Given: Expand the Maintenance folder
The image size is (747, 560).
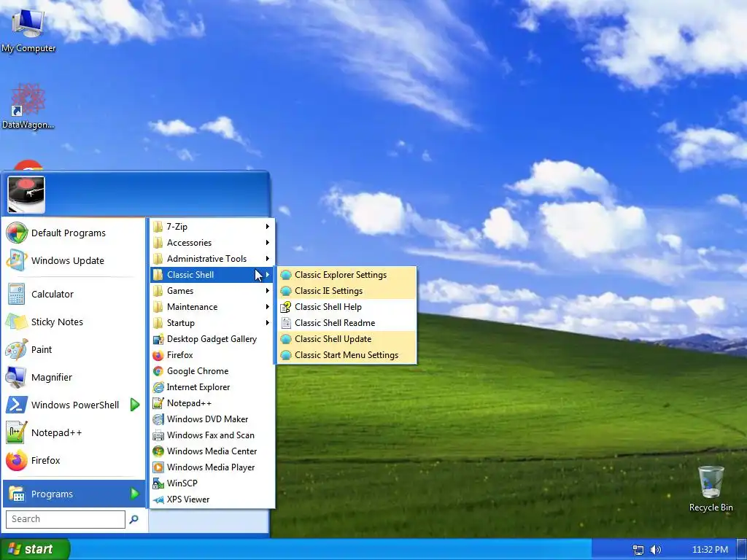Looking at the screenshot, I should 212,307.
